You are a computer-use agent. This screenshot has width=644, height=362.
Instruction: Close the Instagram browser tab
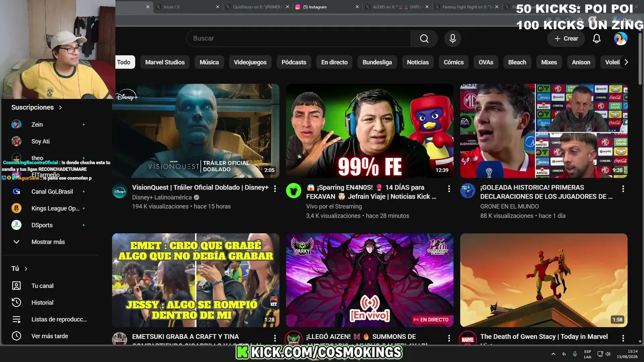357,7
